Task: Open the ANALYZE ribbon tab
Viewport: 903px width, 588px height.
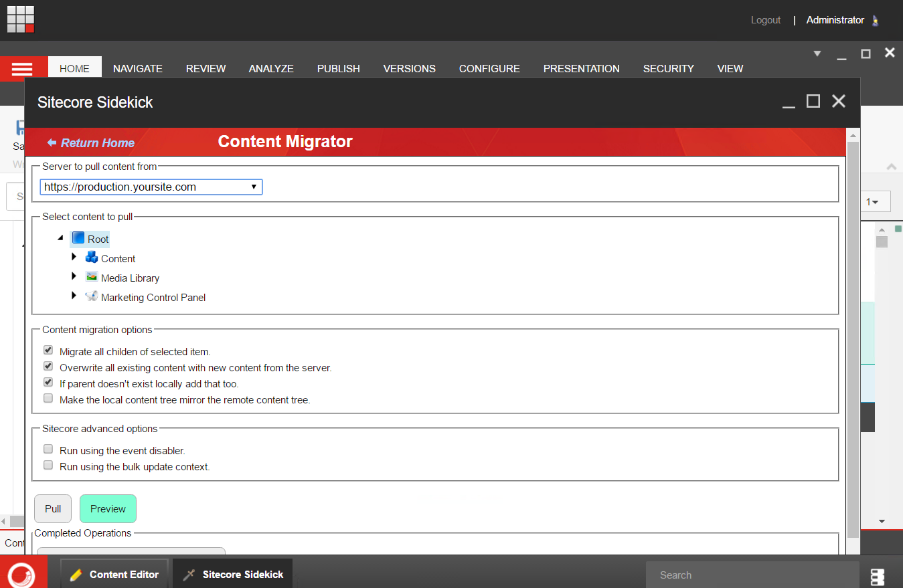Action: (271, 68)
